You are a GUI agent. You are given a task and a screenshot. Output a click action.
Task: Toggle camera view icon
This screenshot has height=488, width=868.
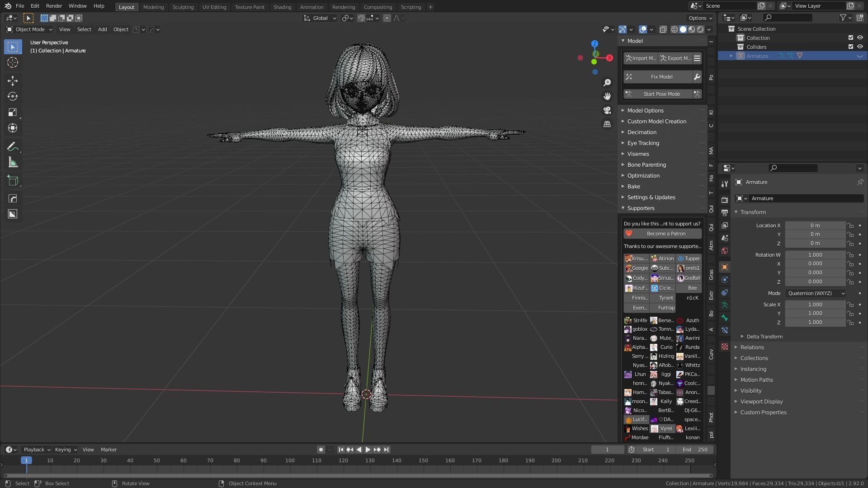click(607, 110)
